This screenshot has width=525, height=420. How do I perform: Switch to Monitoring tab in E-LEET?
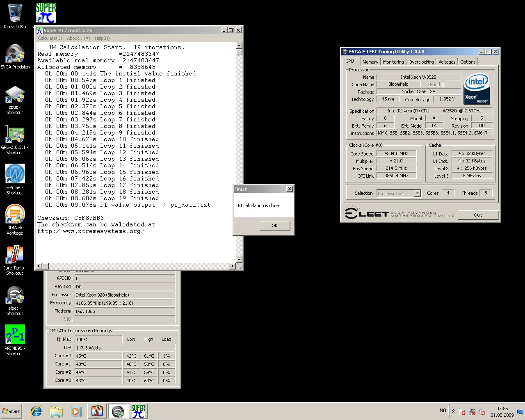click(393, 62)
